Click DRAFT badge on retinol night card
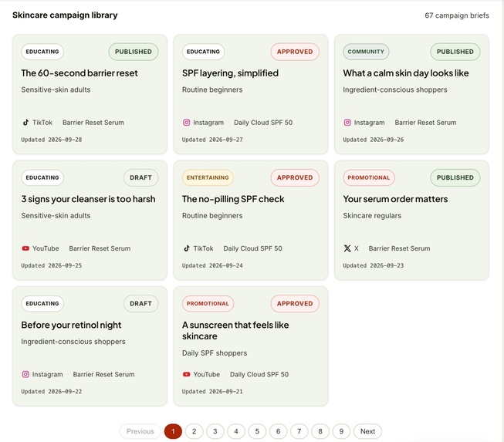 [x=140, y=304]
